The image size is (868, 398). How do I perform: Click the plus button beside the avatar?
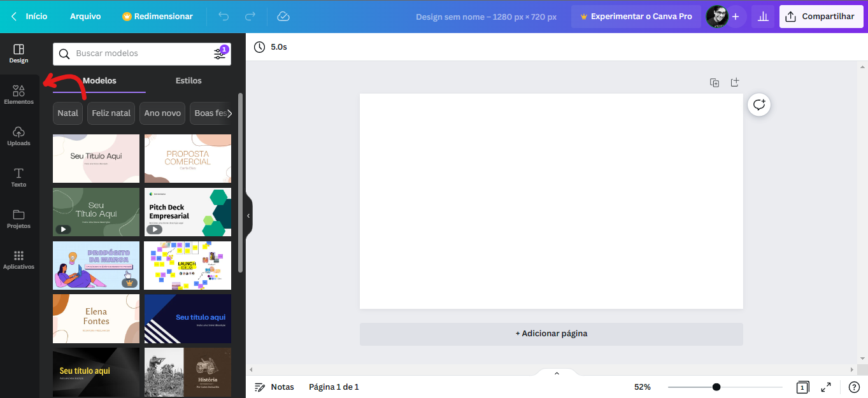(x=736, y=17)
